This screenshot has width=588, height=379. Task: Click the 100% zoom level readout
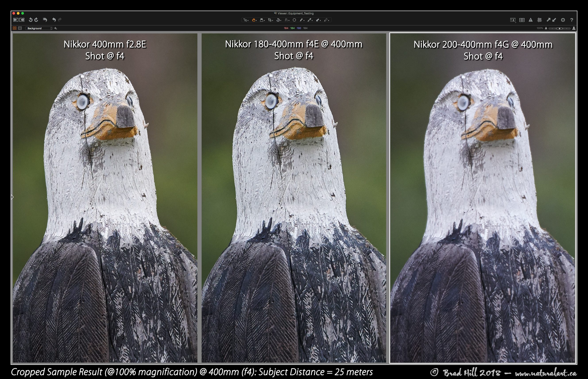[x=540, y=28]
